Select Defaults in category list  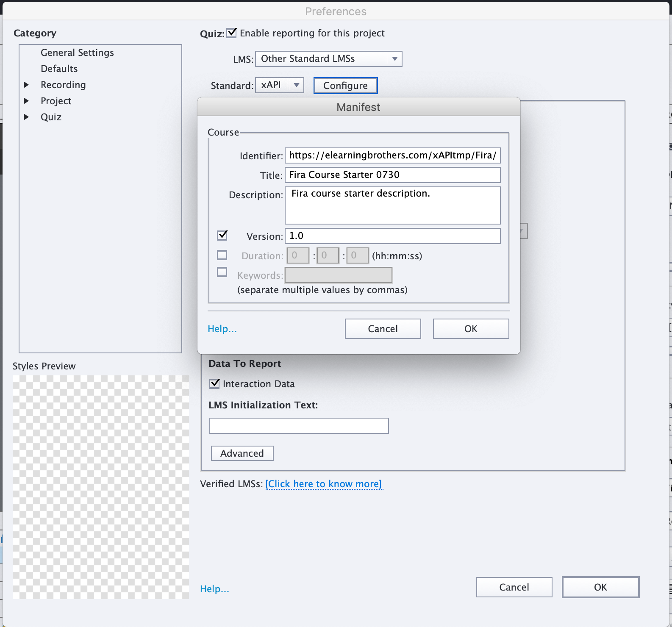59,69
